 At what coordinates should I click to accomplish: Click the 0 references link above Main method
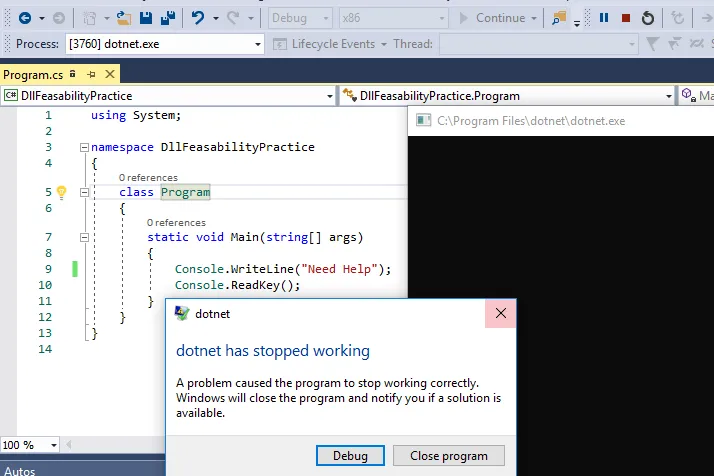click(x=176, y=223)
